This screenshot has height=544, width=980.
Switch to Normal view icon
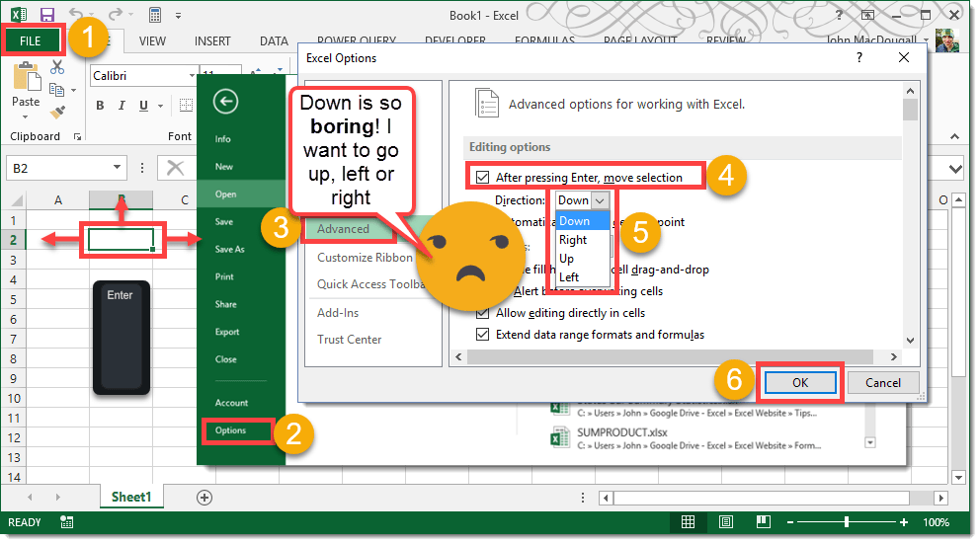tap(689, 522)
